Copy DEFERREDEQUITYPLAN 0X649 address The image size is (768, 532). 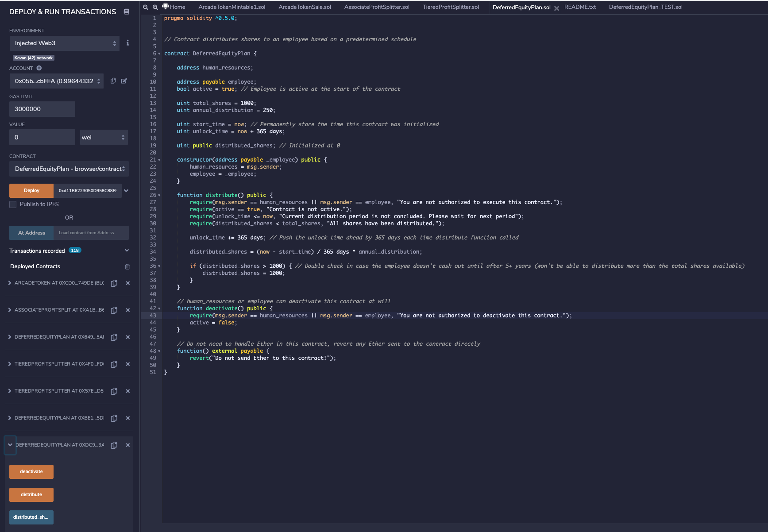coord(114,337)
